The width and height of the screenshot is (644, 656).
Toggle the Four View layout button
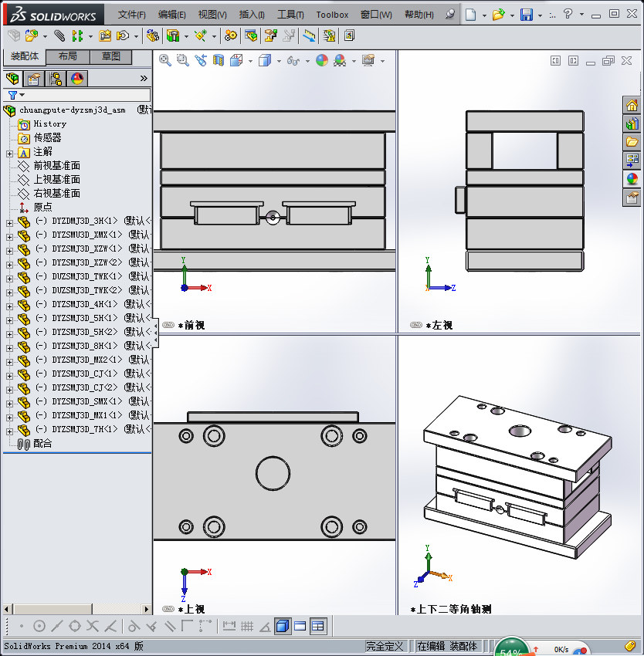coord(318,627)
